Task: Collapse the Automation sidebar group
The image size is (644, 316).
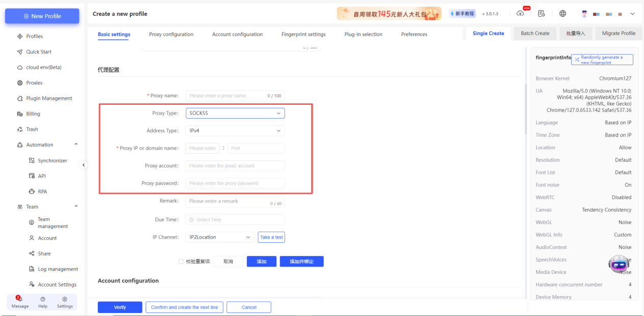Action: click(x=76, y=145)
